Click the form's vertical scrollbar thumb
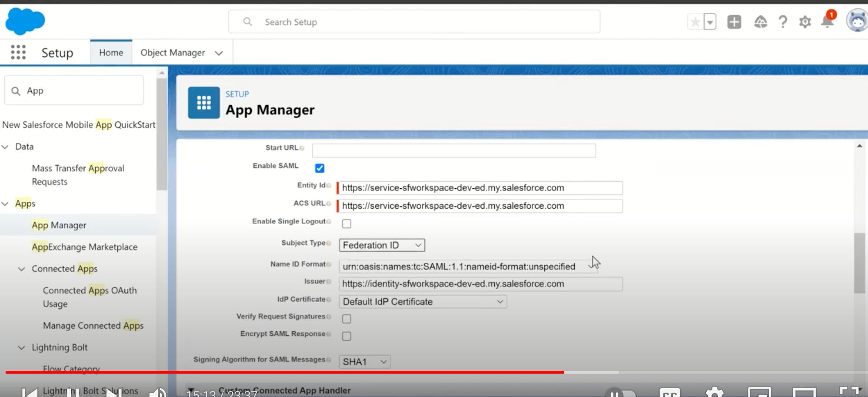This screenshot has height=397, width=868. 860,263
